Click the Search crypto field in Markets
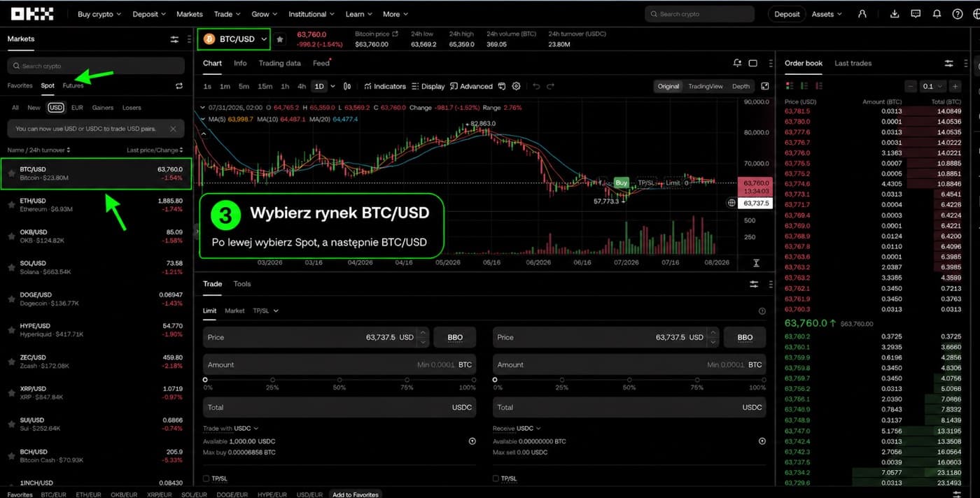980x498 pixels. (x=96, y=66)
